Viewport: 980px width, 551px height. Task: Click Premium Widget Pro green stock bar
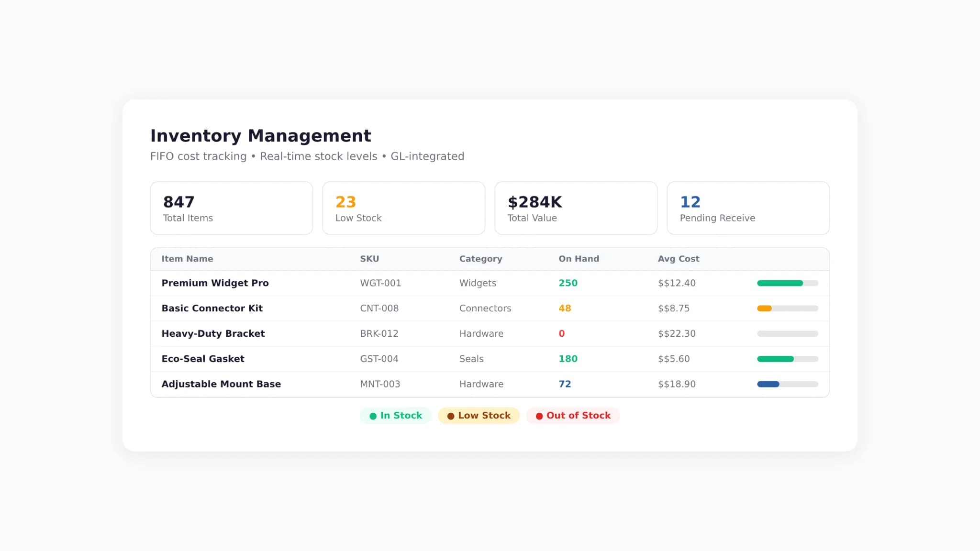pyautogui.click(x=787, y=283)
